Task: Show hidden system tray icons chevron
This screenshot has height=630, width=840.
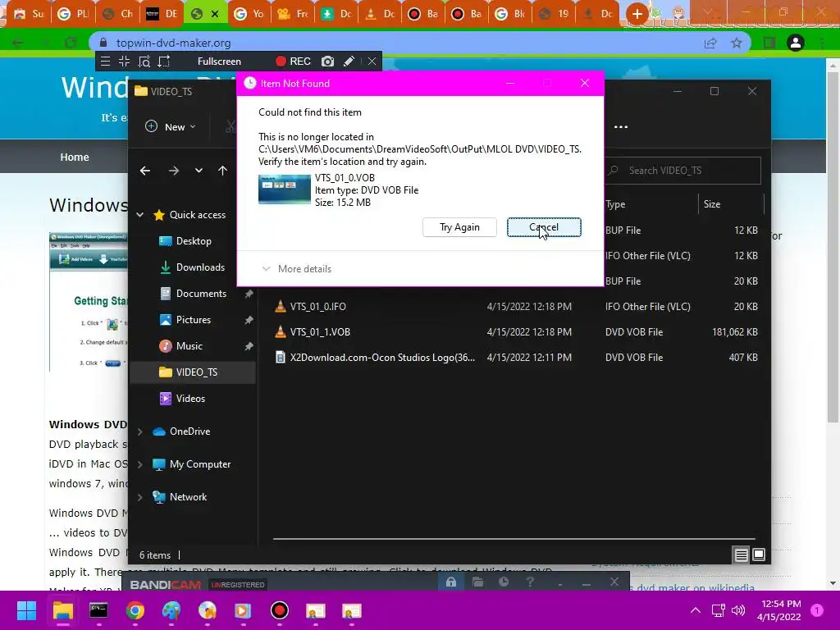Action: click(696, 610)
